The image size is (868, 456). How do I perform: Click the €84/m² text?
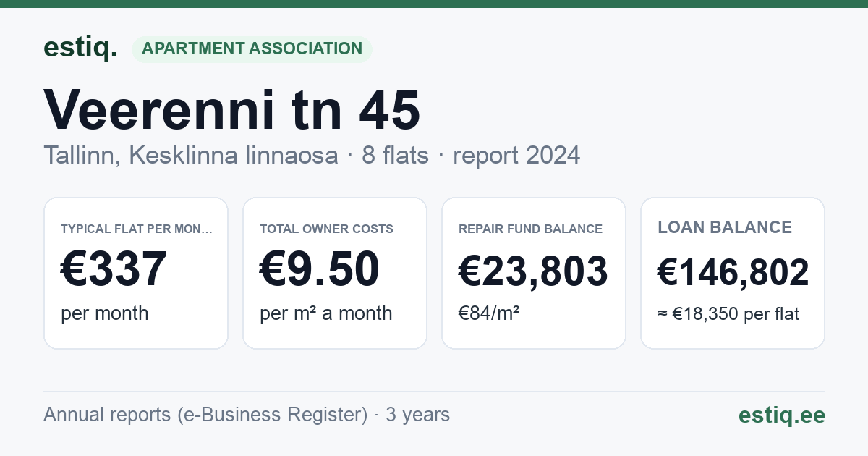tap(489, 313)
